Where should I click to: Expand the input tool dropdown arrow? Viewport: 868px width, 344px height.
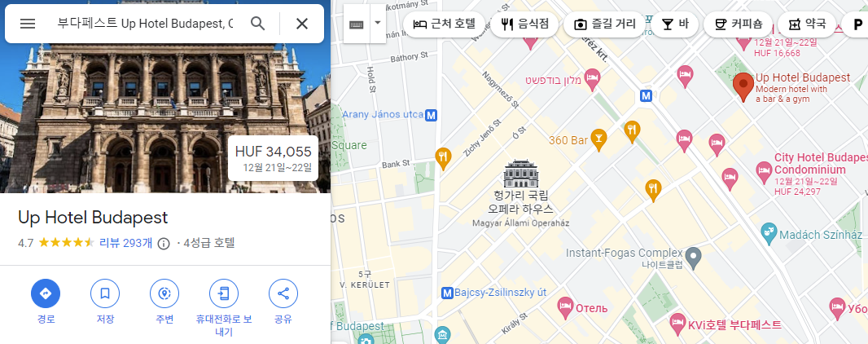pos(378,24)
